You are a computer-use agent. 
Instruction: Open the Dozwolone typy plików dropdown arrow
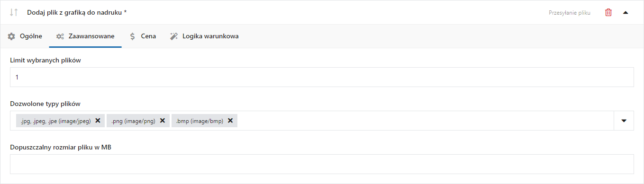pyautogui.click(x=624, y=121)
